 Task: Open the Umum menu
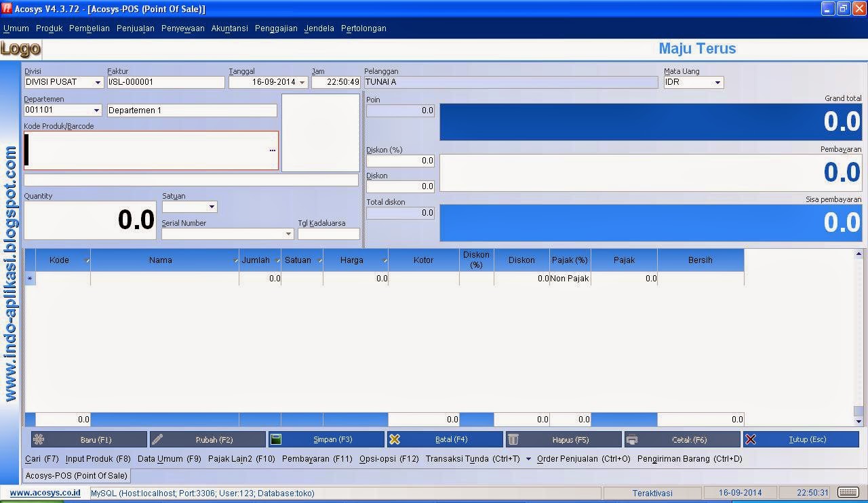(x=16, y=28)
